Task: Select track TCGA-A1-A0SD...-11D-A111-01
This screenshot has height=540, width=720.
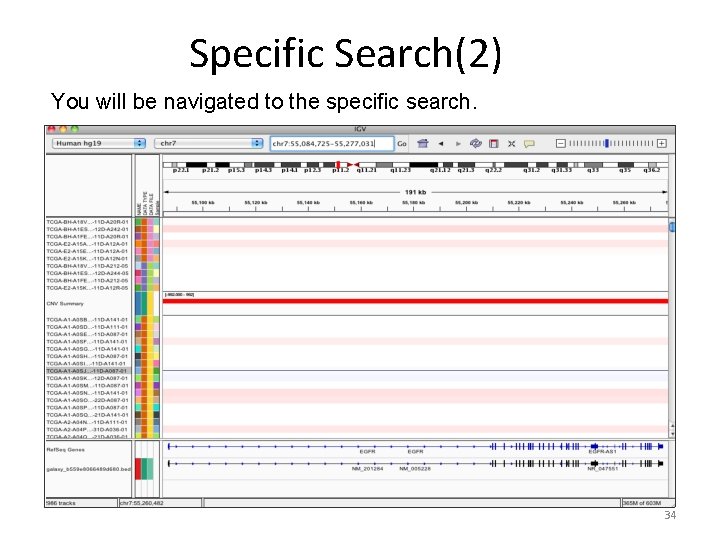Action: pyautogui.click(x=87, y=326)
